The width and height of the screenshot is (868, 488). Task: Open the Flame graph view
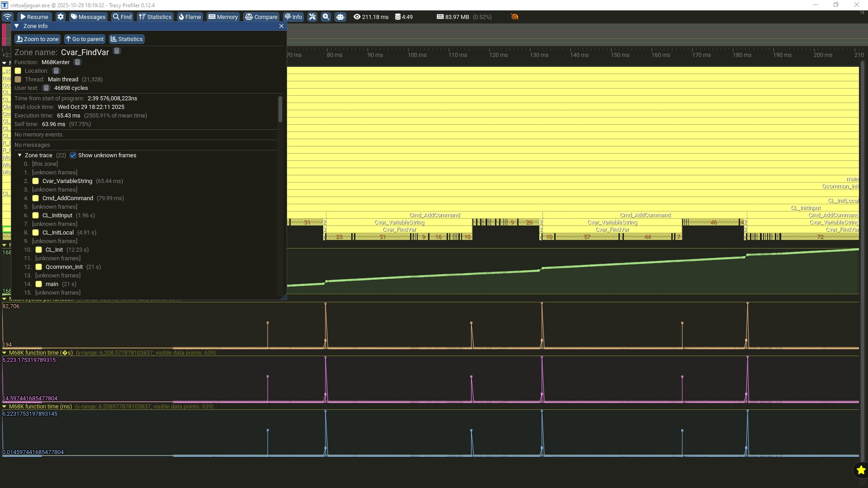(x=189, y=17)
